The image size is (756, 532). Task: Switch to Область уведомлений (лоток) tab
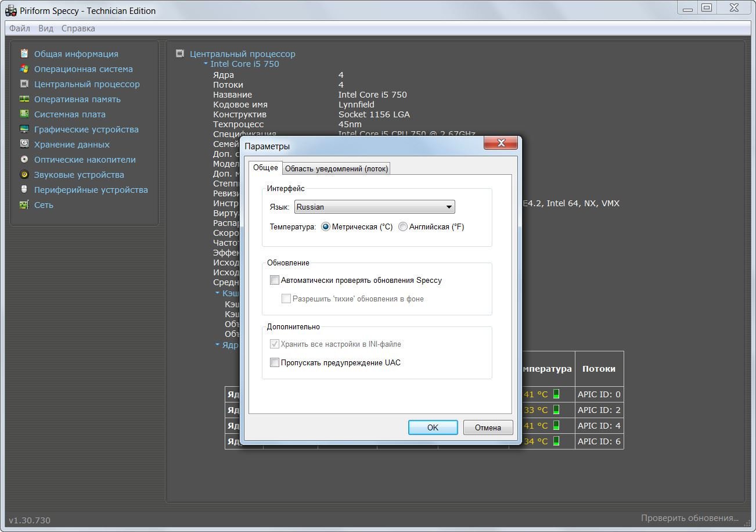click(x=336, y=168)
